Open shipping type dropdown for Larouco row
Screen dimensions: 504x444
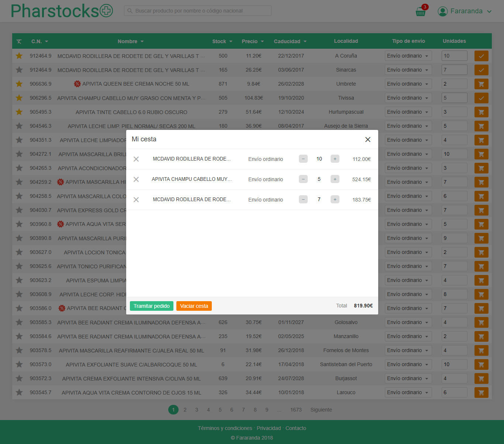(x=408, y=392)
